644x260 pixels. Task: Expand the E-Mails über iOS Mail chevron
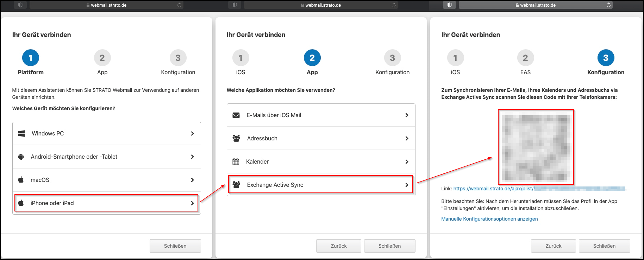pyautogui.click(x=407, y=115)
